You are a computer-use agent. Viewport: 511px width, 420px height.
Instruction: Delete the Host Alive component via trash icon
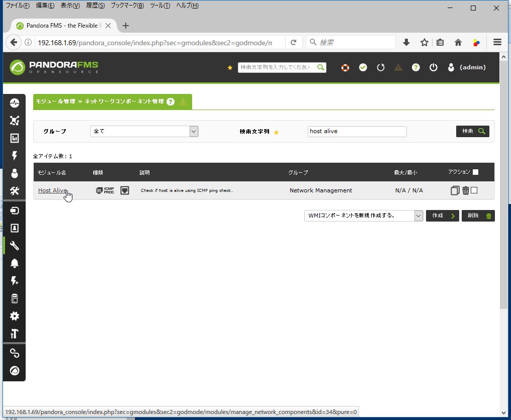click(x=465, y=190)
